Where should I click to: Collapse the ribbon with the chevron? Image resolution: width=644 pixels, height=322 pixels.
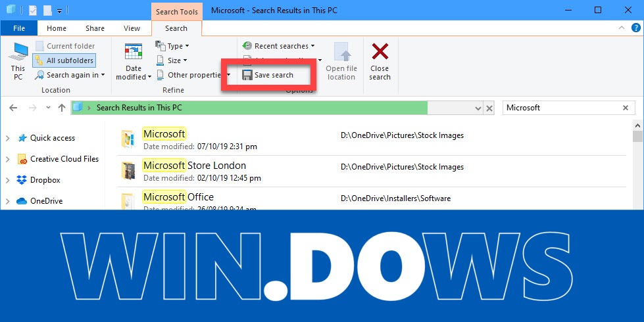pyautogui.click(x=622, y=28)
